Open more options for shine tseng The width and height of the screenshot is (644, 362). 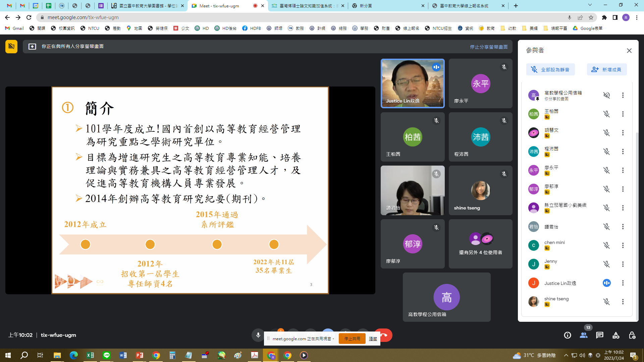(623, 302)
